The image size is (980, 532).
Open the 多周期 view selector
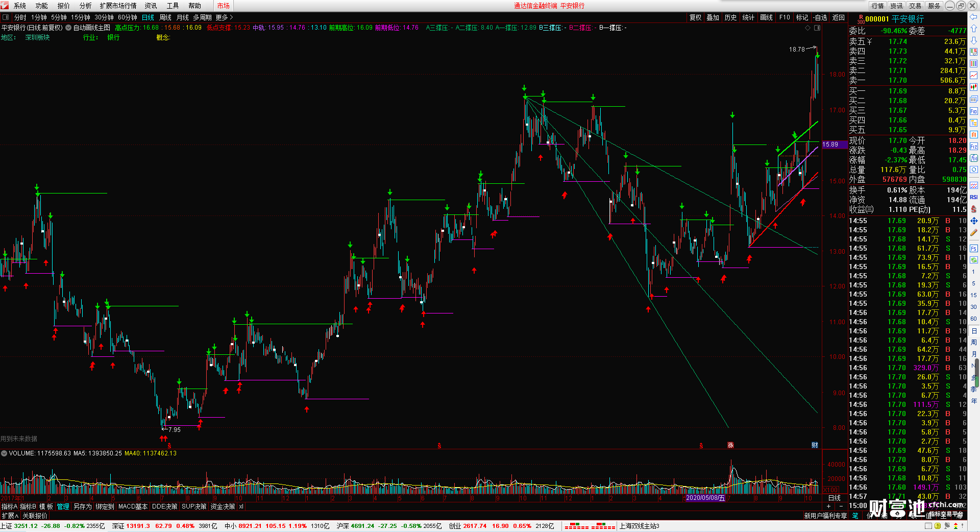(x=202, y=17)
